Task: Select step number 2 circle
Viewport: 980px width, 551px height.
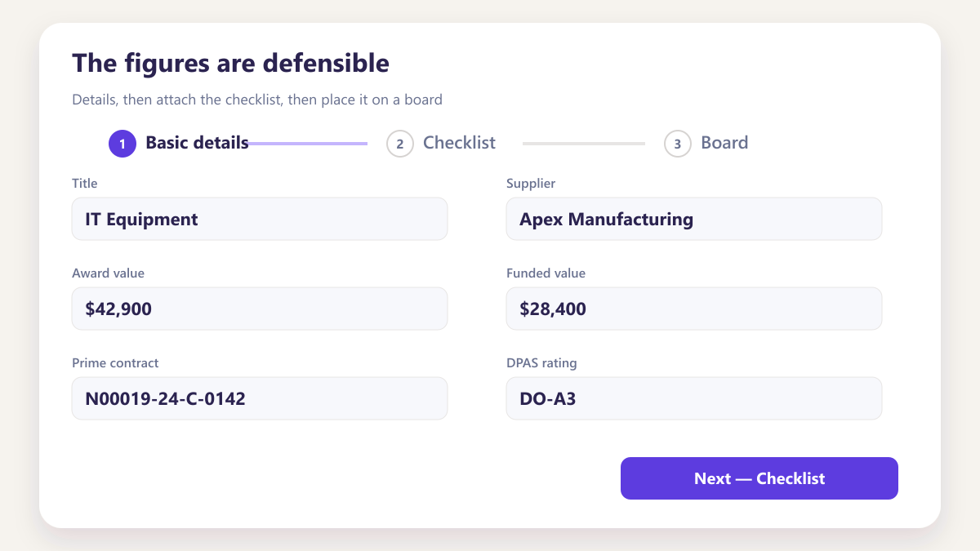Action: point(400,144)
